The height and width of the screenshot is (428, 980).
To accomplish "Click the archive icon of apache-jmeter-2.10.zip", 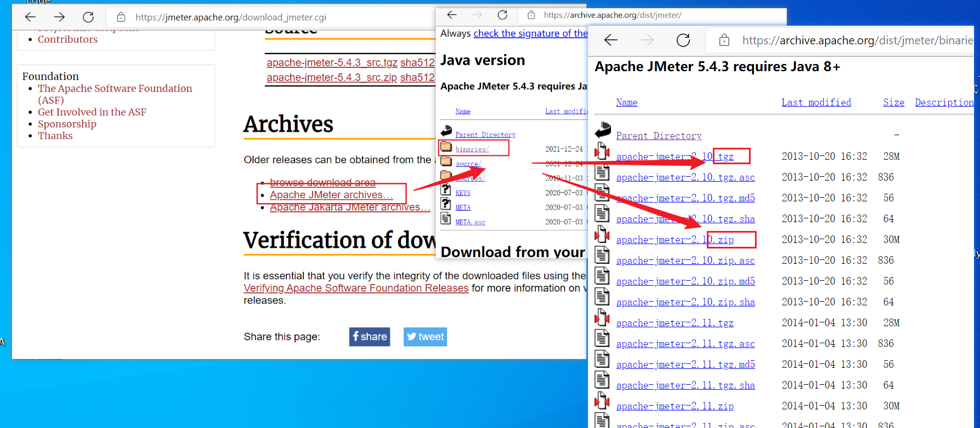I will coord(602,234).
